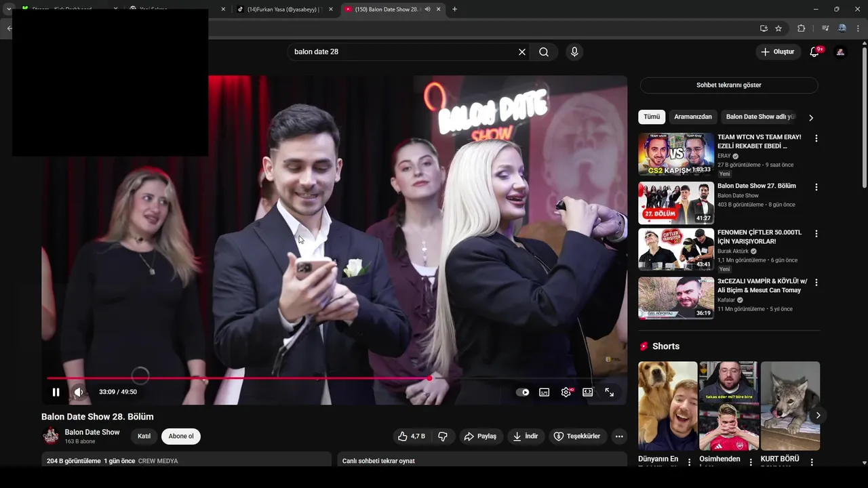Open the more actions ellipsis under video
868x488 pixels.
pos(619,436)
